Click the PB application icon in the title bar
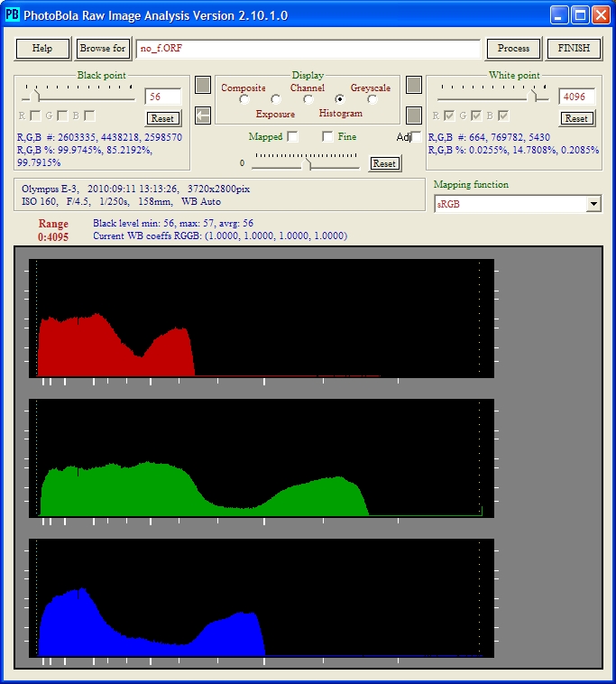This screenshot has height=684, width=616. (12, 14)
